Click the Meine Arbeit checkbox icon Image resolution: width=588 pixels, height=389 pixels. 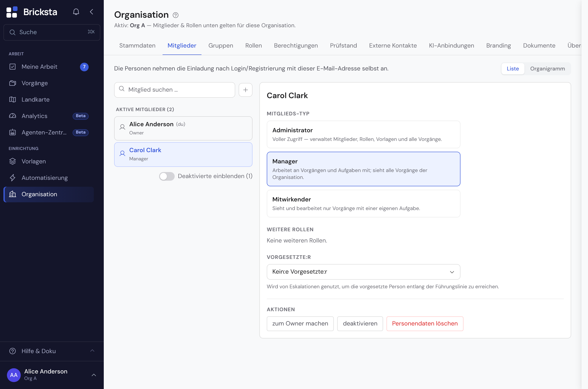tap(12, 67)
